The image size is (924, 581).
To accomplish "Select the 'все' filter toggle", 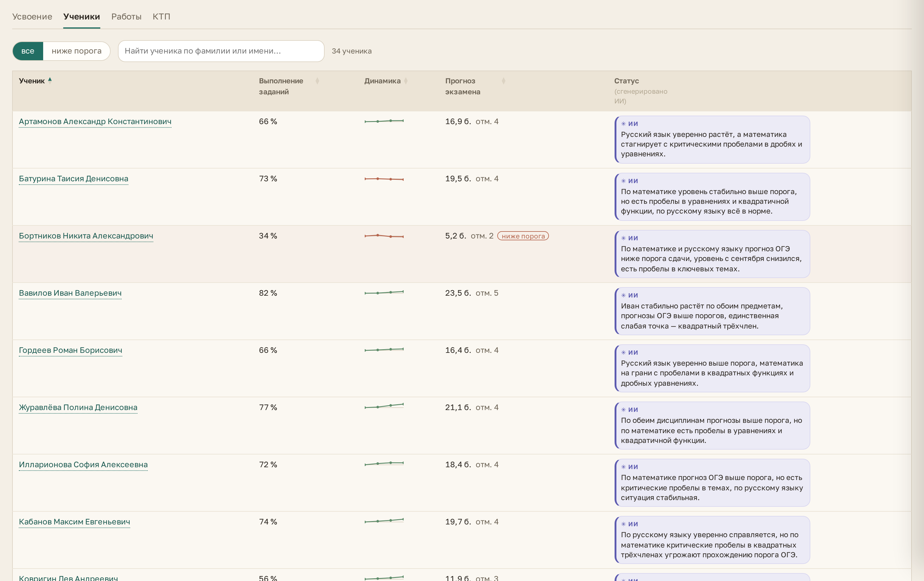I will (28, 51).
